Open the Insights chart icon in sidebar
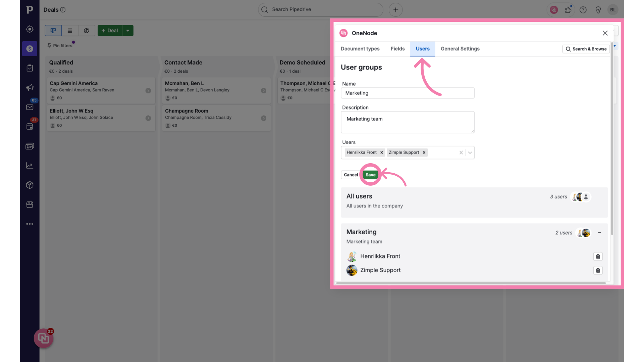Image resolution: width=644 pixels, height=362 pixels. tap(30, 166)
